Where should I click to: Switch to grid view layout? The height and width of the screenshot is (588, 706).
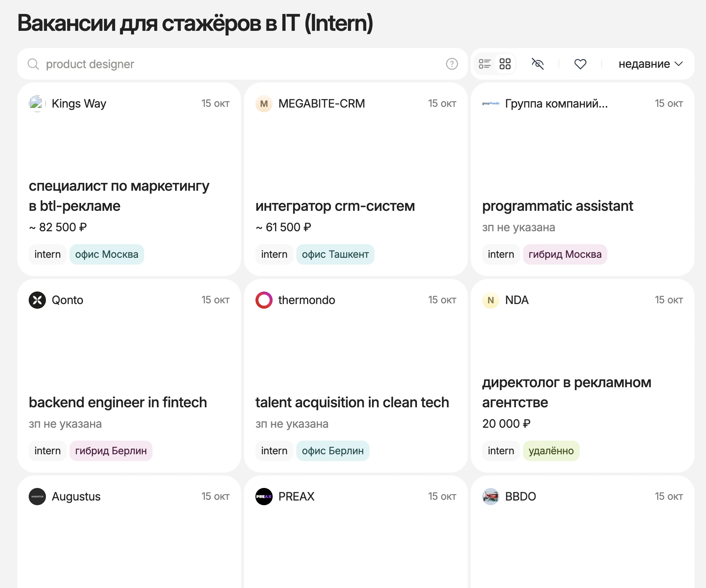point(505,64)
